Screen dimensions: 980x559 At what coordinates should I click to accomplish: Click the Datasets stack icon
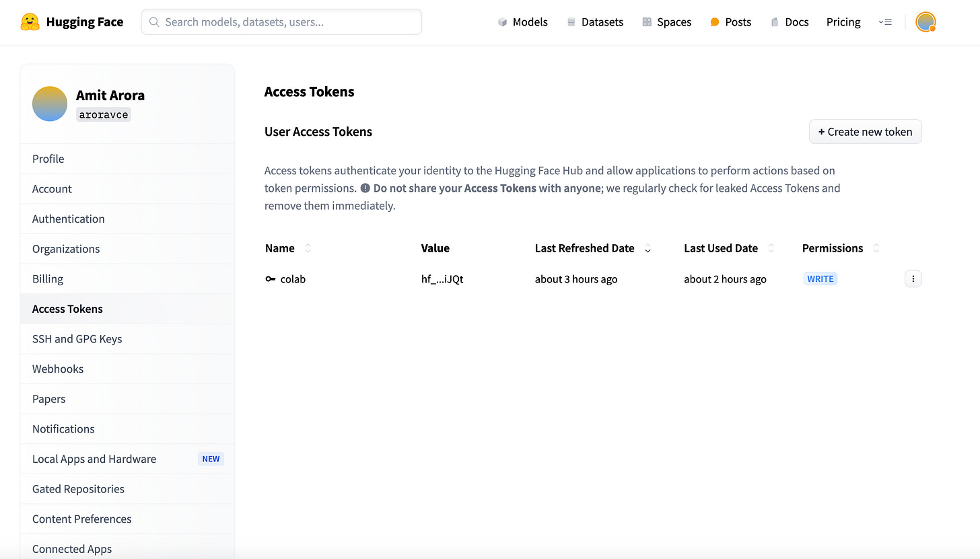click(x=571, y=22)
